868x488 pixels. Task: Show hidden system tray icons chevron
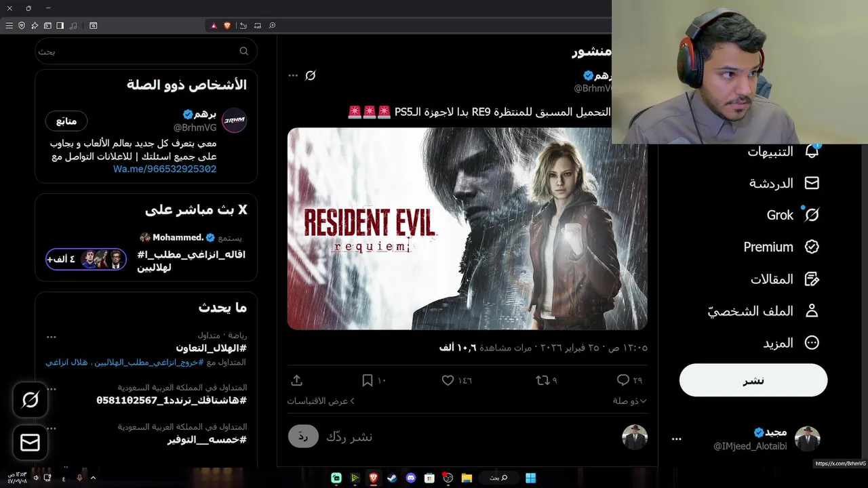pyautogui.click(x=93, y=478)
